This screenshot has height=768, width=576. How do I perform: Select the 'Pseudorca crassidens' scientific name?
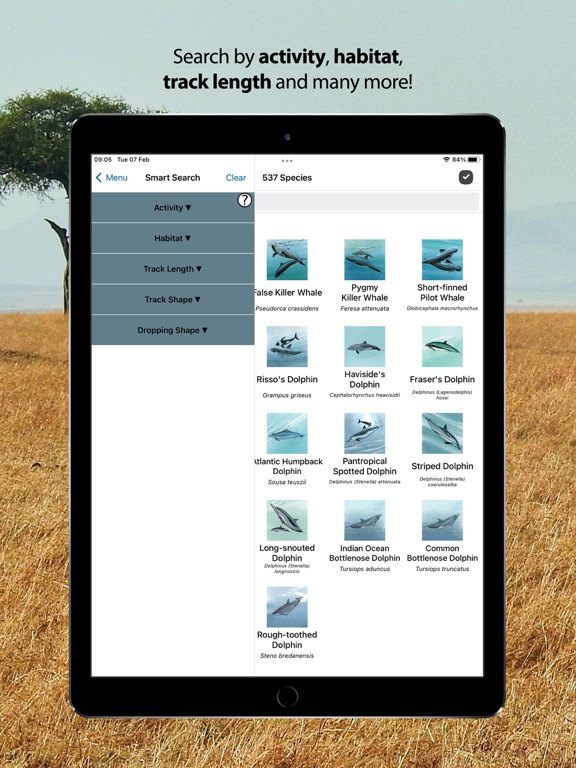pyautogui.click(x=287, y=309)
